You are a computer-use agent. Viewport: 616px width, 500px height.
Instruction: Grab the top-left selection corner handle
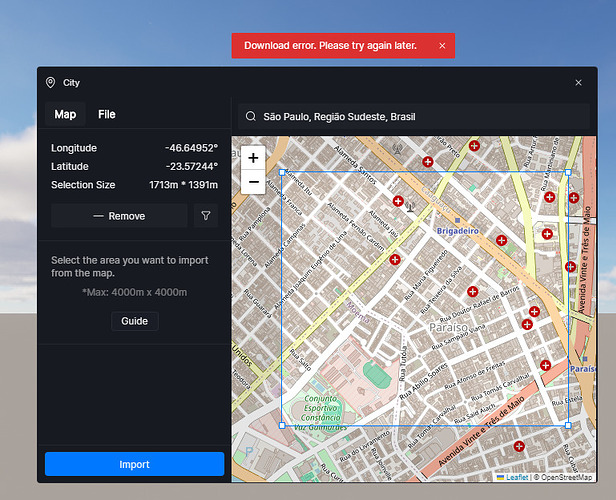tap(282, 172)
